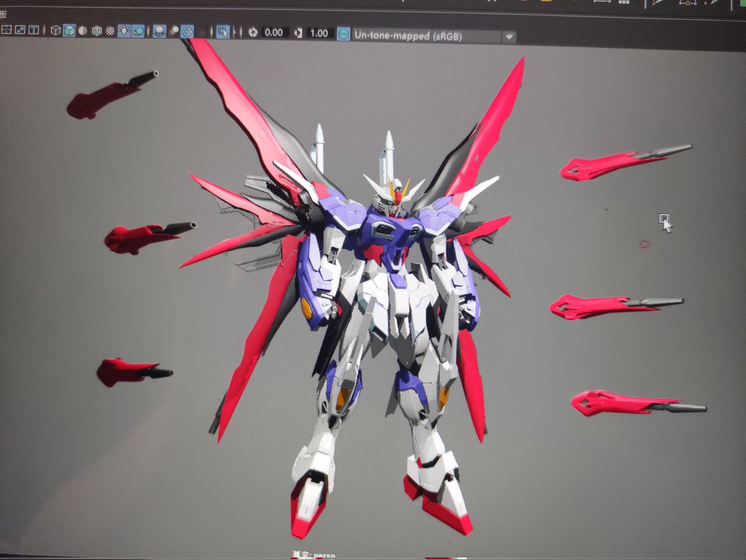
Task: Enable Use Default Material sphere icon
Action: pos(83,30)
